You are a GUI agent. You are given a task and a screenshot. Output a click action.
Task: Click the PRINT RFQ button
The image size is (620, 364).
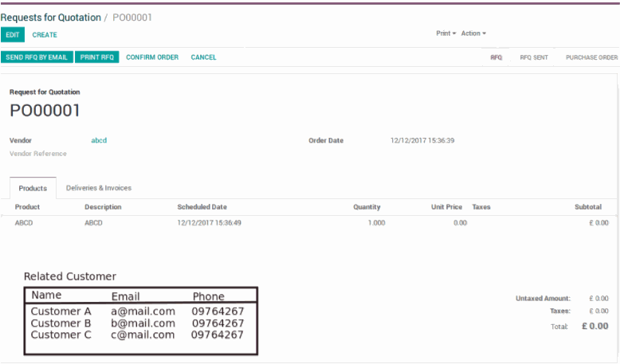click(97, 57)
